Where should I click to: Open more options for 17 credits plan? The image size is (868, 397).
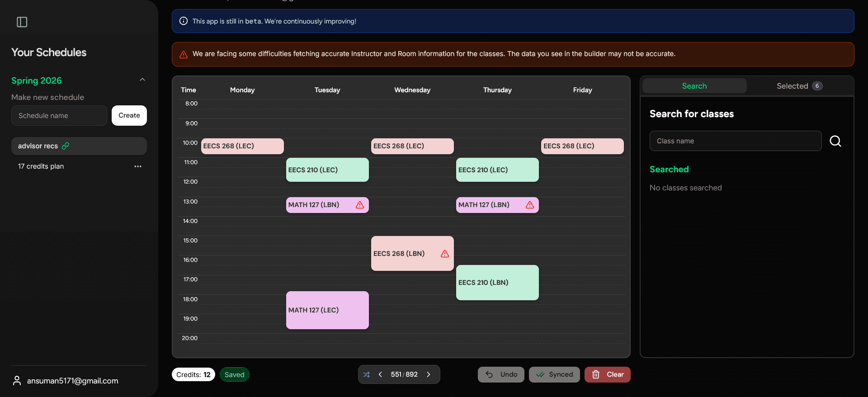[138, 166]
